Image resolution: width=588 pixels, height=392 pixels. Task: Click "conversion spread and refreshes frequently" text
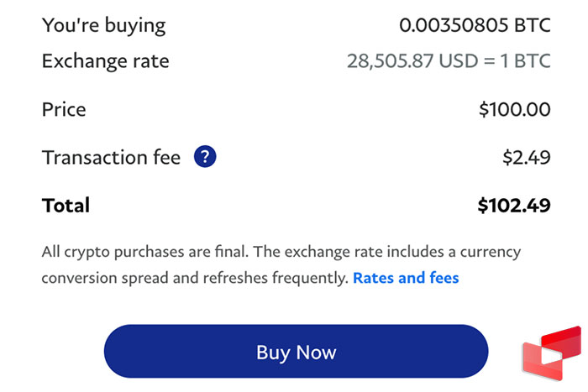[x=195, y=278]
